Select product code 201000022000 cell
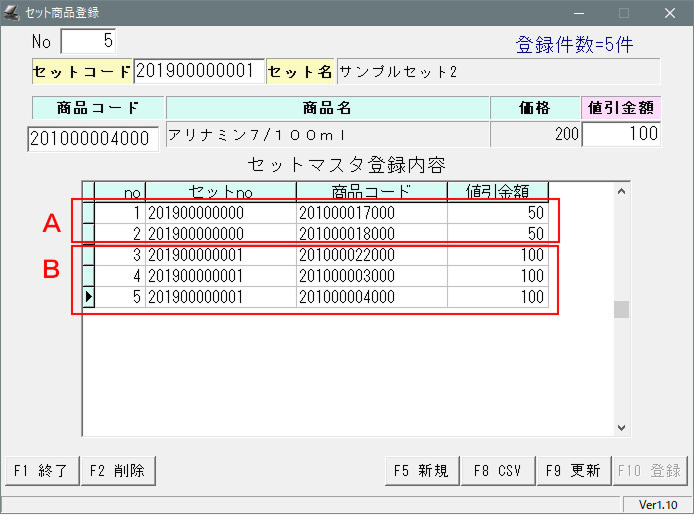This screenshot has height=522, width=694. pos(371,255)
